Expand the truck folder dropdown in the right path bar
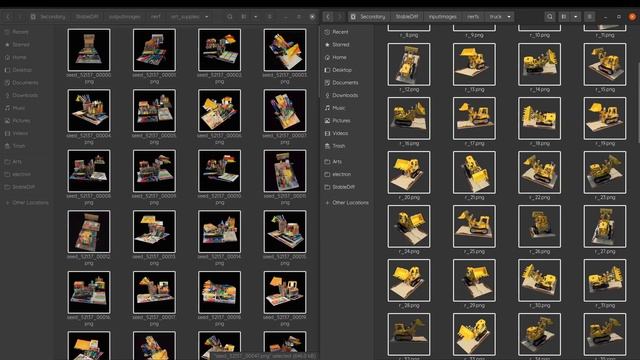 coord(509,17)
